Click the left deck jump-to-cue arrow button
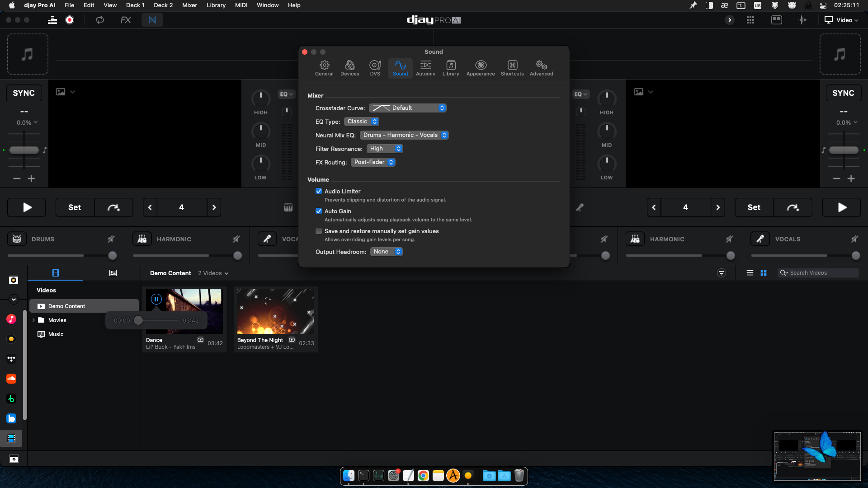The image size is (868, 488). [113, 207]
